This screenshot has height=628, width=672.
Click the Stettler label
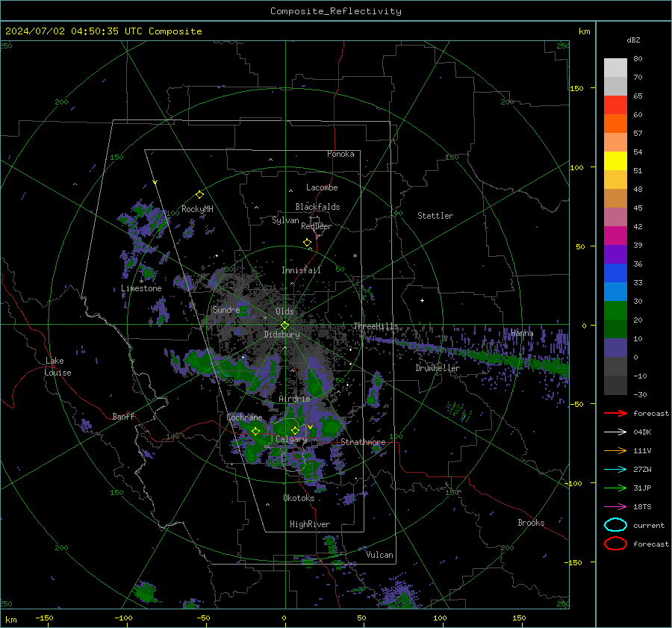(435, 216)
